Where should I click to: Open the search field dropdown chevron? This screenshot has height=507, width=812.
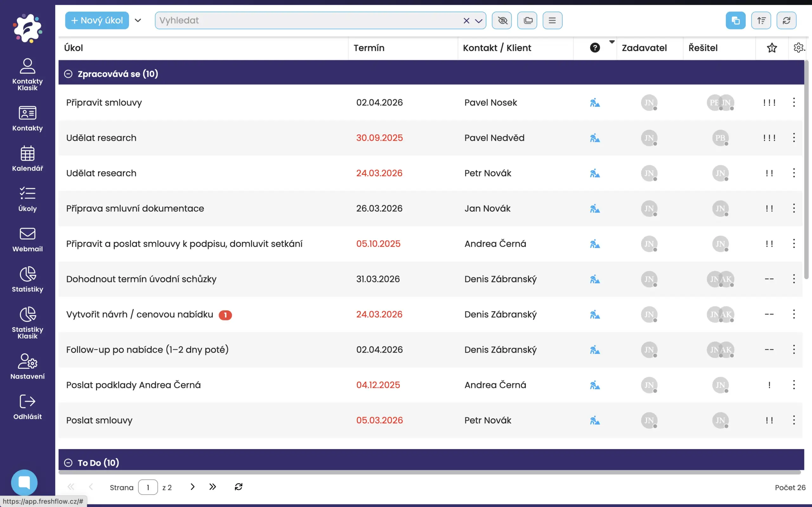click(x=479, y=21)
